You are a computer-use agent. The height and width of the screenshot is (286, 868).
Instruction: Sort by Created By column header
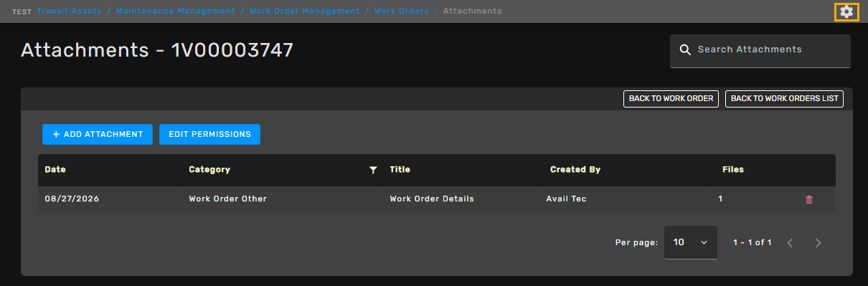575,170
